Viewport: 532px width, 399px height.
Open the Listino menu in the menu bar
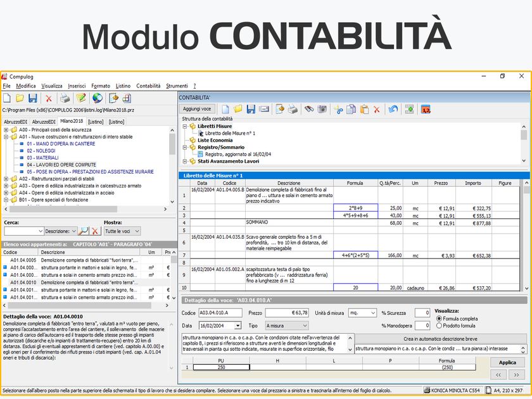123,86
